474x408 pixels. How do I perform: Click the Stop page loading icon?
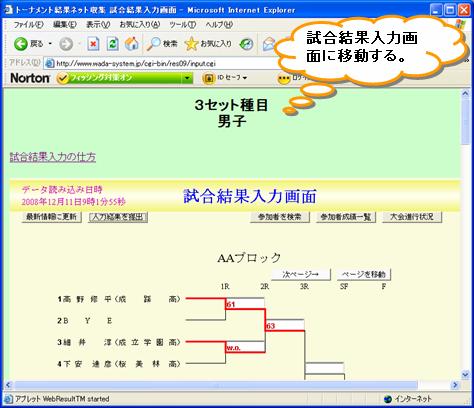coord(93,44)
